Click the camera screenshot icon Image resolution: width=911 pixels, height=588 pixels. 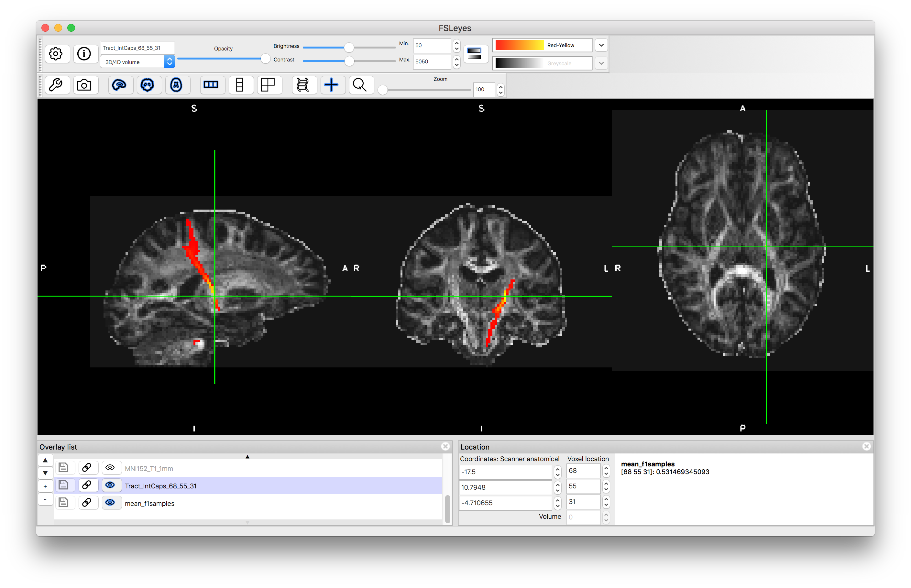84,85
